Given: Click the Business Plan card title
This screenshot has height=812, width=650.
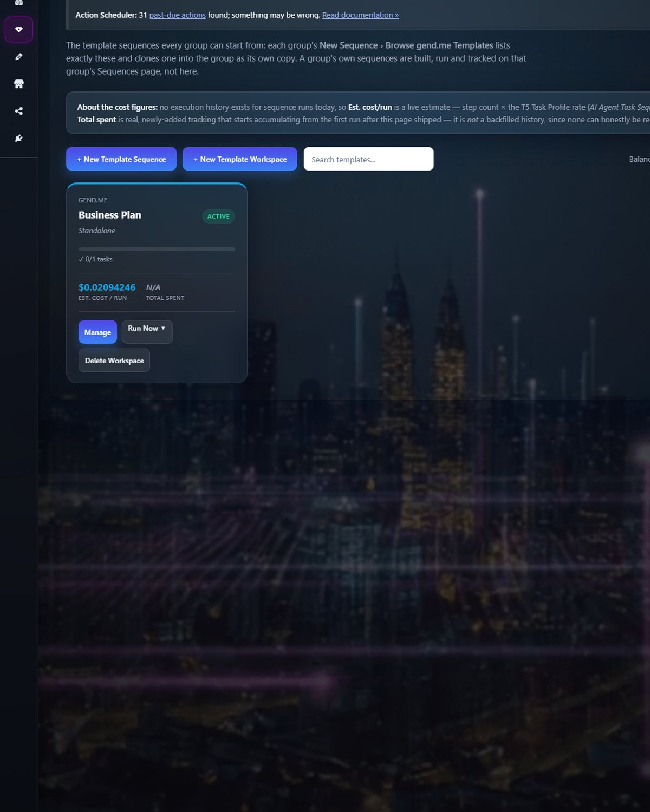Looking at the screenshot, I should 110,215.
